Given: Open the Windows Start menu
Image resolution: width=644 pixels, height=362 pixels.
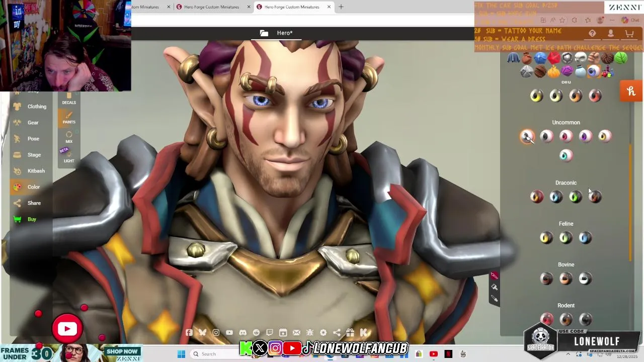Looking at the screenshot, I should 181,354.
